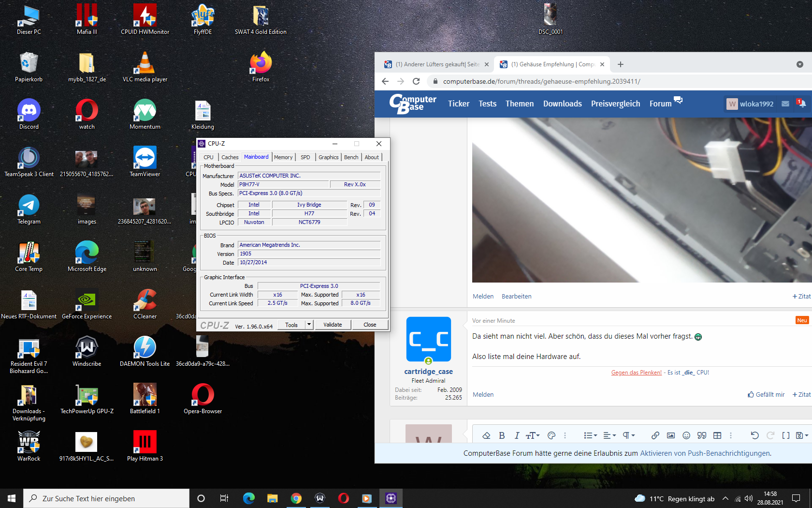This screenshot has height=508, width=812.
Task: Click the CPU-Z Tools button
Action: coord(291,325)
